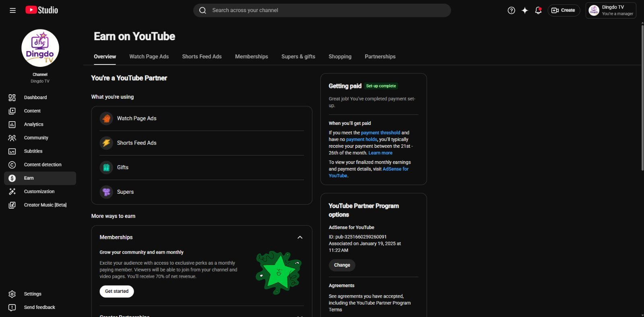Open Customization in the sidebar
This screenshot has height=317, width=644.
[40, 192]
